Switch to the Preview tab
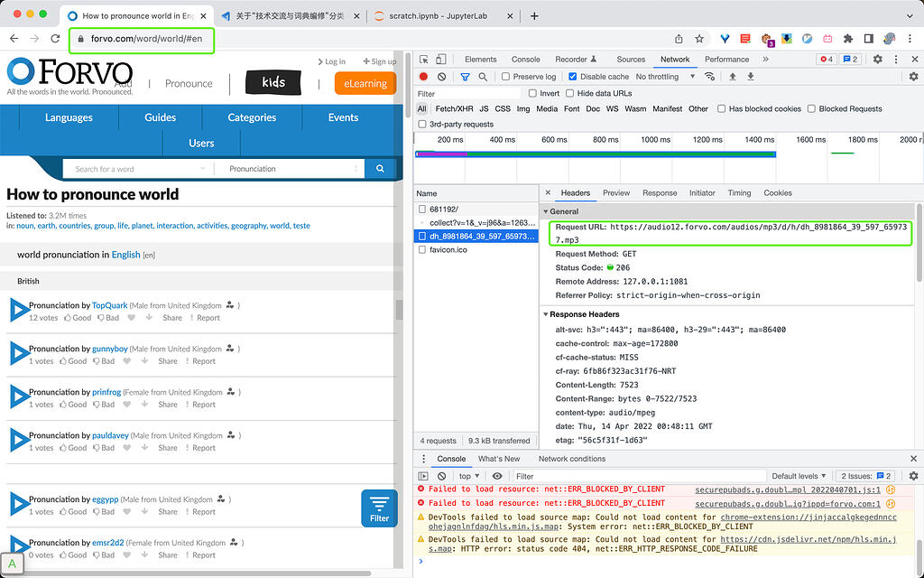 pyautogui.click(x=617, y=192)
